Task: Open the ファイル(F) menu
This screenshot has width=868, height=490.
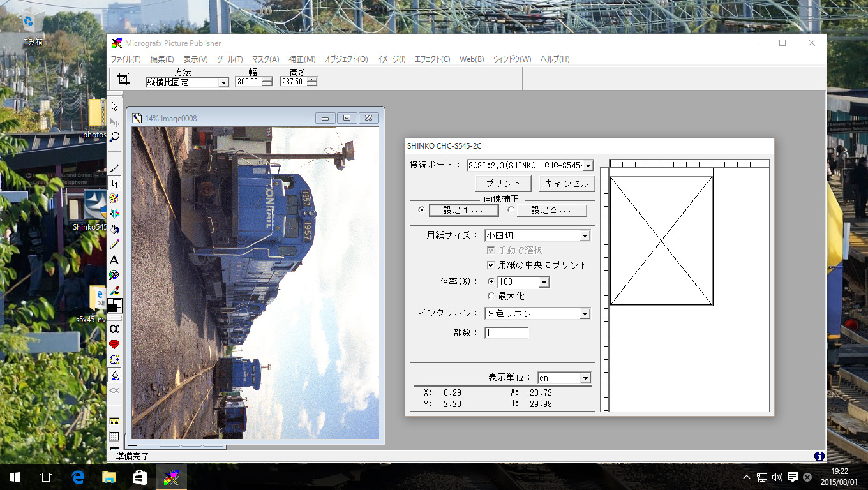Action: (x=126, y=59)
